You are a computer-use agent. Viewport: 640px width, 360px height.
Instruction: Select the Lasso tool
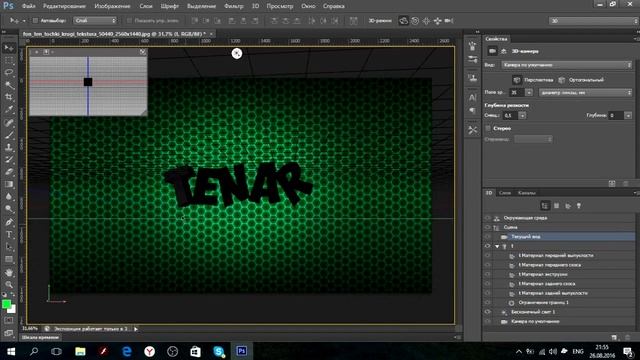(9, 73)
